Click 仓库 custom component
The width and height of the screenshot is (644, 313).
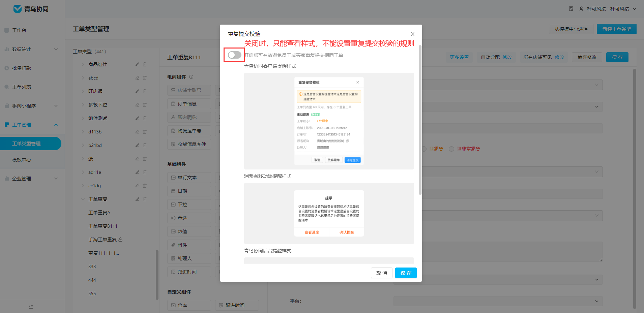189,305
